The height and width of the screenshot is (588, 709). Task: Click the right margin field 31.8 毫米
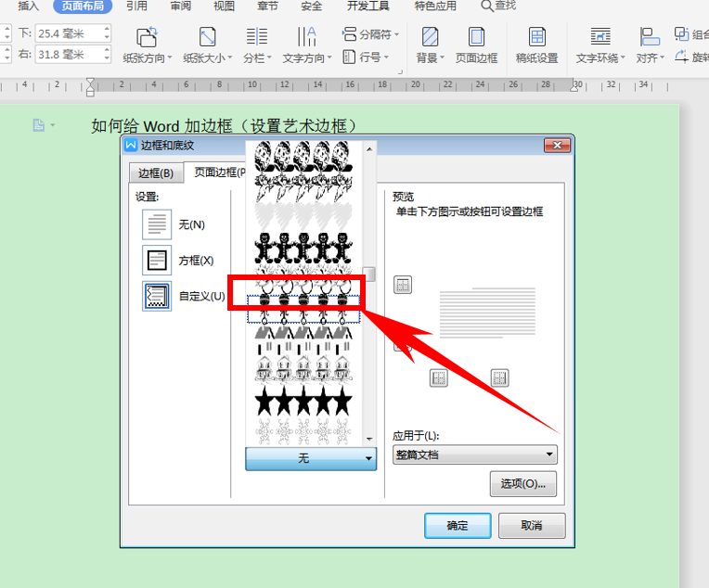click(x=69, y=55)
